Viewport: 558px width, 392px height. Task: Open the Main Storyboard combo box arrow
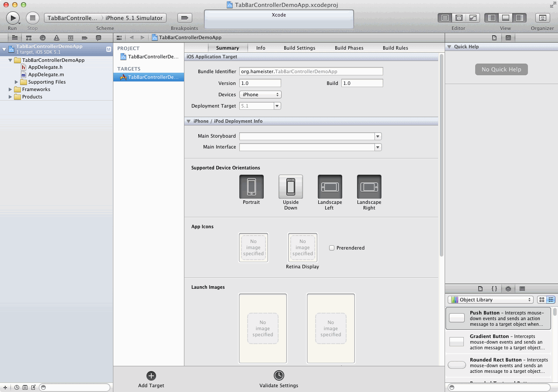click(x=378, y=136)
